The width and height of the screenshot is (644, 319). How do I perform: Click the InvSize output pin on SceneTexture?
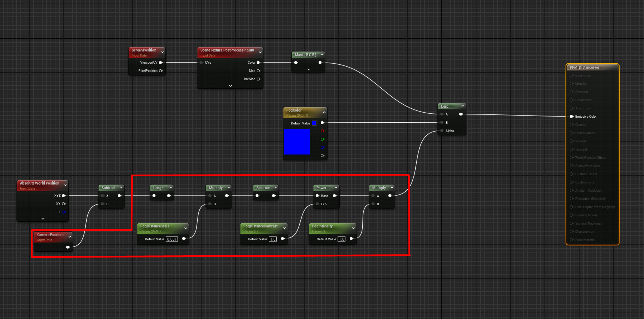pyautogui.click(x=258, y=79)
